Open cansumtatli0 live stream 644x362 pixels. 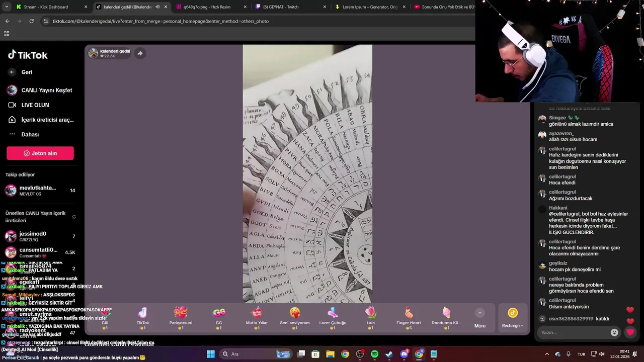coord(40,252)
